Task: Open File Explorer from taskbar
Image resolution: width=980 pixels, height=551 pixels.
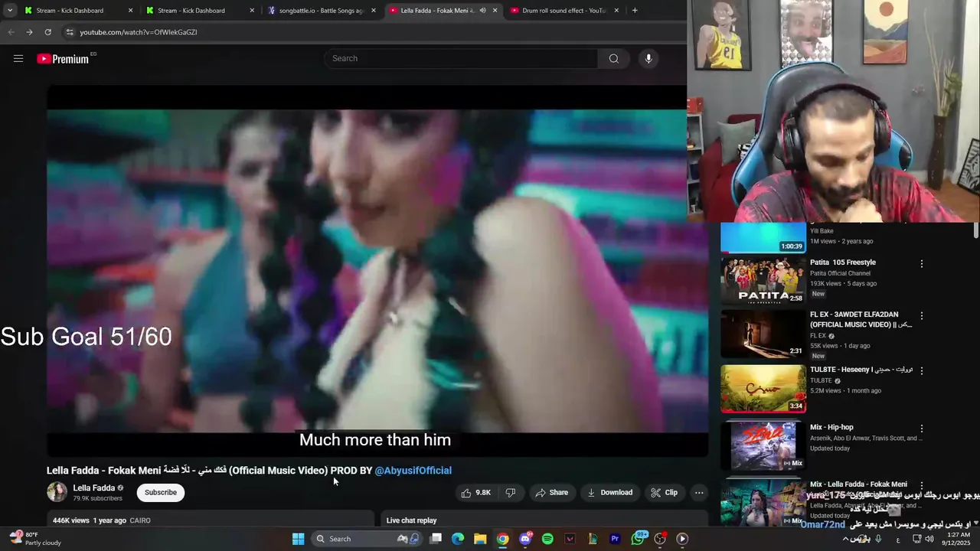Action: (480, 539)
